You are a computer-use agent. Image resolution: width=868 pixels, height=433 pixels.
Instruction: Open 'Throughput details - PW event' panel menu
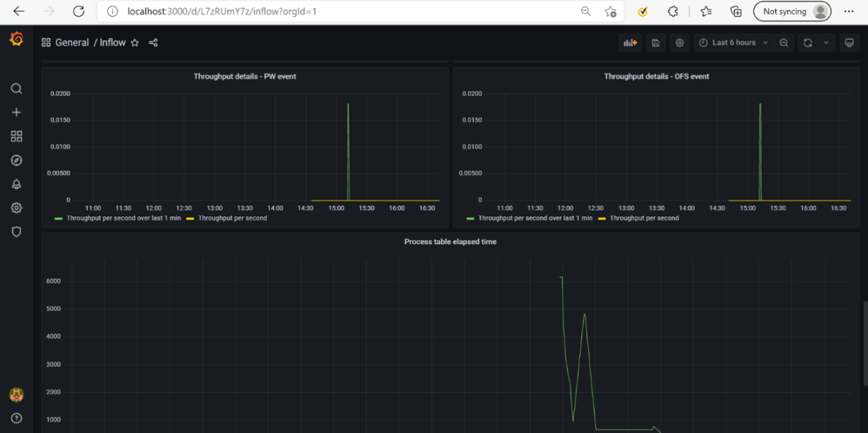tap(245, 76)
